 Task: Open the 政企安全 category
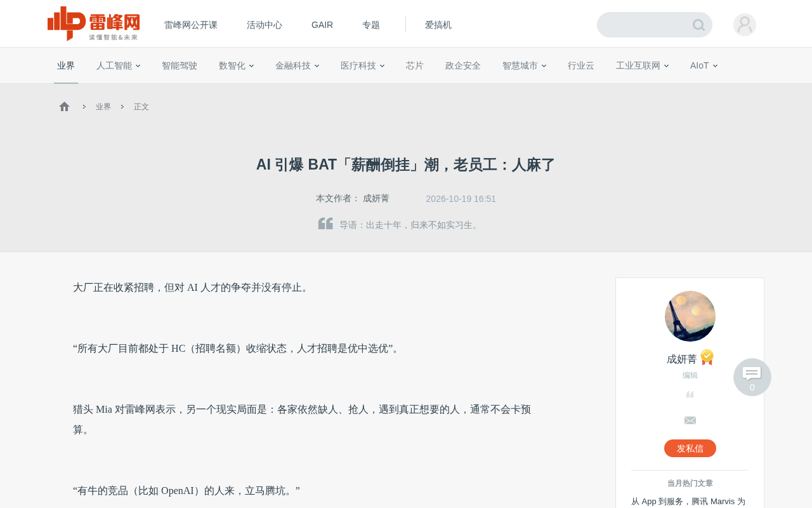463,65
